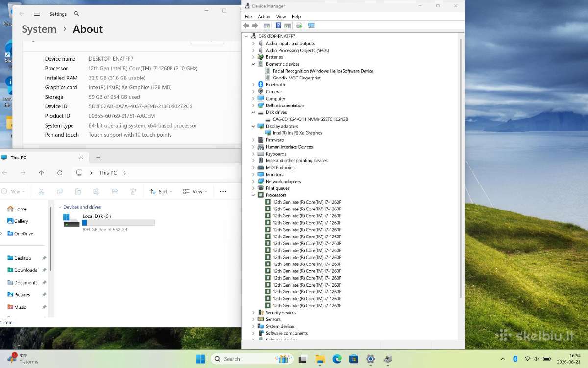Show hidden icons chevron in system tray
The height and width of the screenshot is (368, 588).
pos(503,359)
